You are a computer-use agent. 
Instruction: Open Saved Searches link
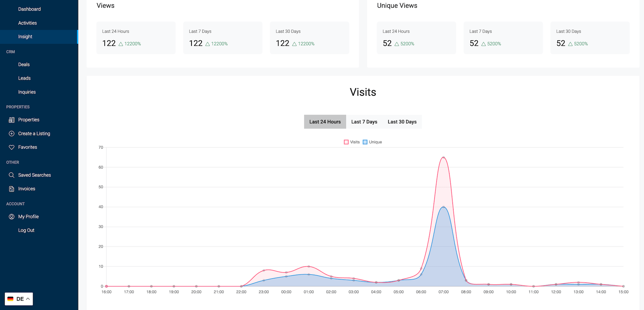tap(35, 175)
